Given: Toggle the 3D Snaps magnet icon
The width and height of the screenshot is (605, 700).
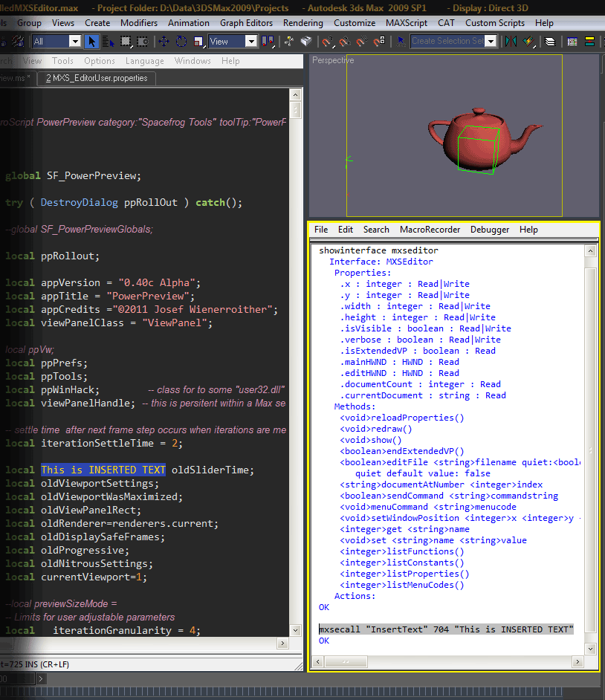Looking at the screenshot, I should [x=326, y=42].
